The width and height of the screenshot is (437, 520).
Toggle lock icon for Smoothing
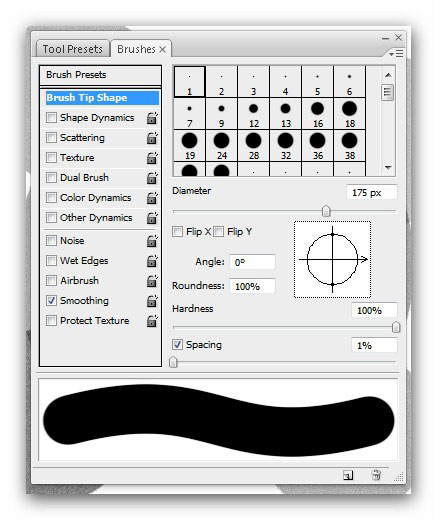[152, 301]
